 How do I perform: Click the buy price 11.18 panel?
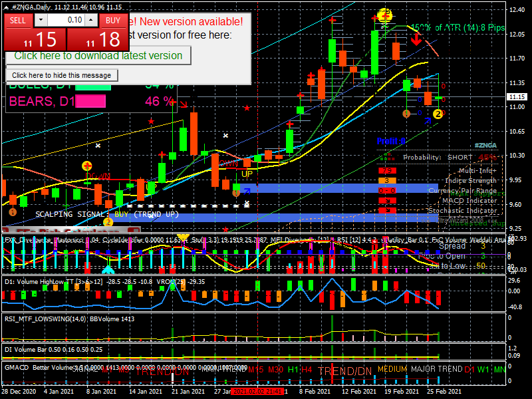(x=98, y=39)
